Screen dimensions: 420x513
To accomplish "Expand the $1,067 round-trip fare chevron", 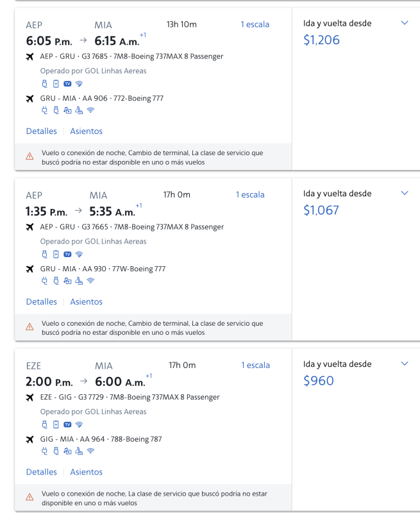I will (x=404, y=193).
